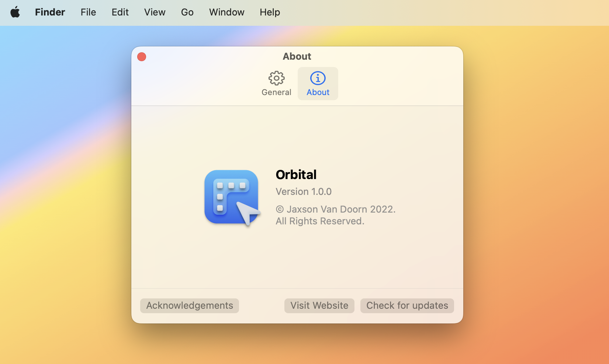The width and height of the screenshot is (609, 364).
Task: Open the File menu
Action: (88, 12)
